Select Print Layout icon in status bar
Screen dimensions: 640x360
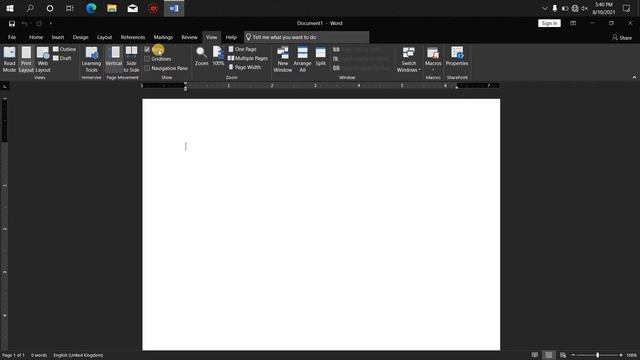[x=549, y=355]
